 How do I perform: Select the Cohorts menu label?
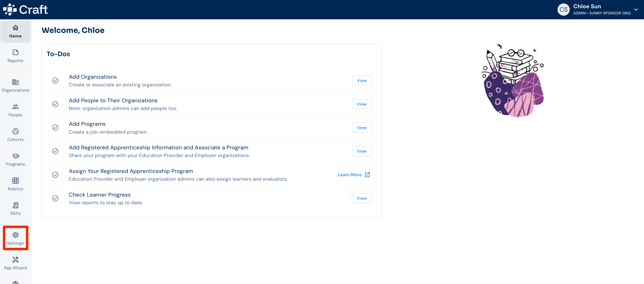(x=15, y=139)
